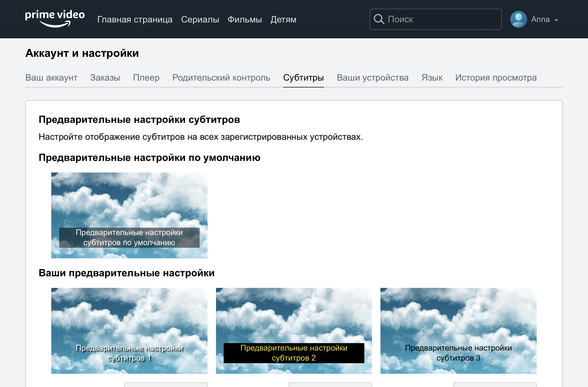The height and width of the screenshot is (387, 588).
Task: Select the Субтитры tab
Action: (303, 78)
